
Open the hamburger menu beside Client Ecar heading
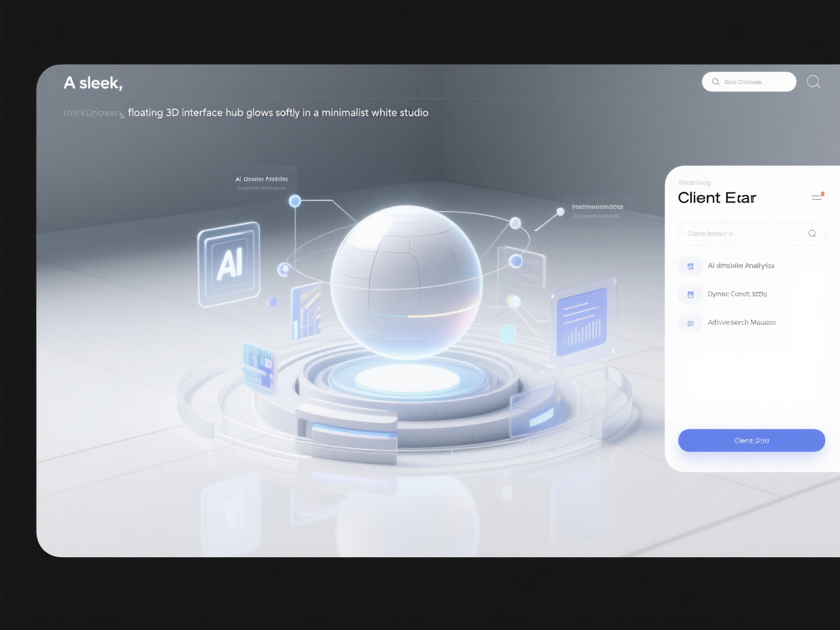pos(817,197)
